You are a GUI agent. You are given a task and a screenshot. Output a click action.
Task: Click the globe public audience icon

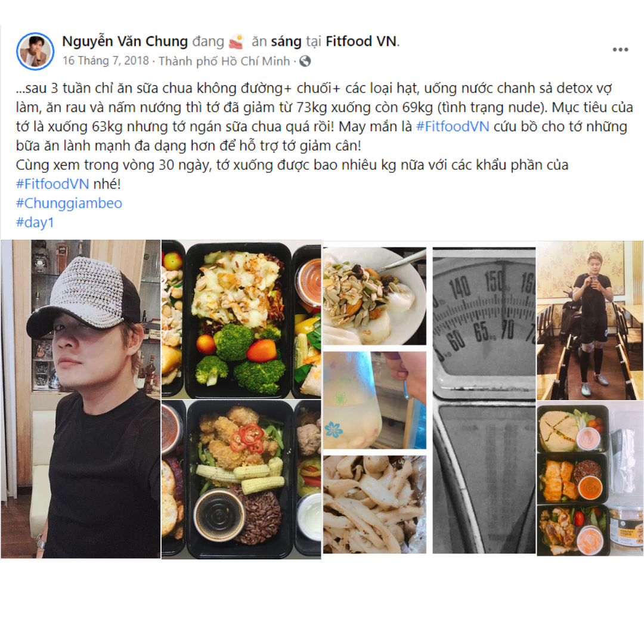305,61
